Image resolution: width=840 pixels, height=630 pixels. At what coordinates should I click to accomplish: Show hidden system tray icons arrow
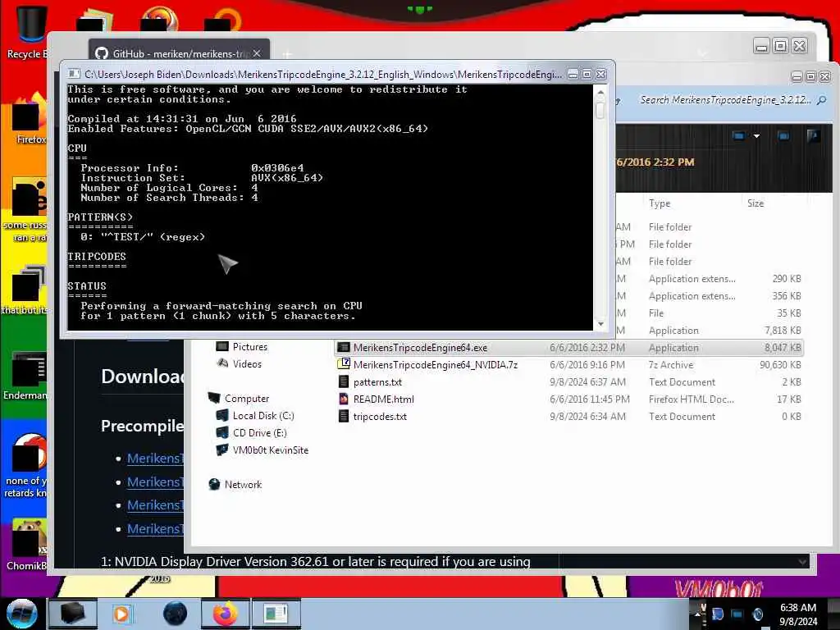pos(697,614)
